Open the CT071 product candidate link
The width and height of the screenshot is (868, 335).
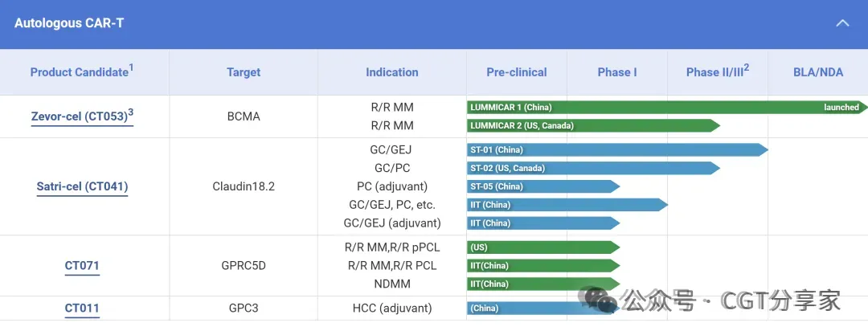[x=82, y=266]
